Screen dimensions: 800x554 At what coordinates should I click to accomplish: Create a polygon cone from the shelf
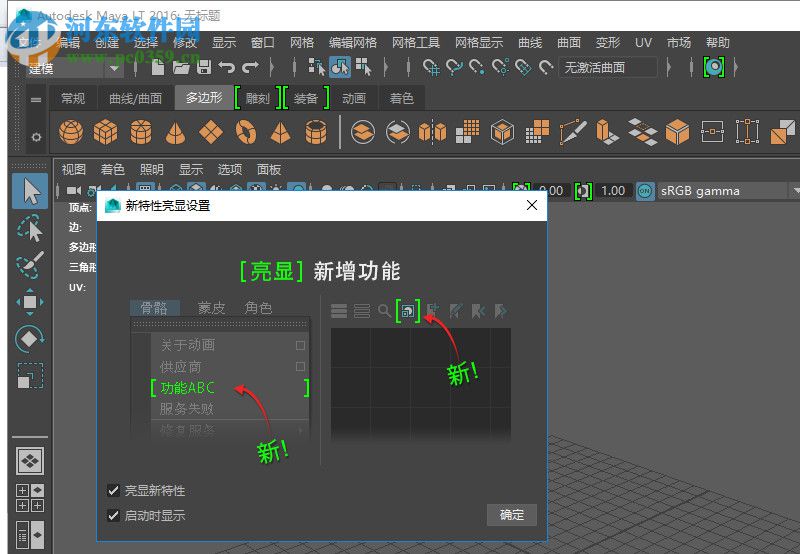pos(176,133)
